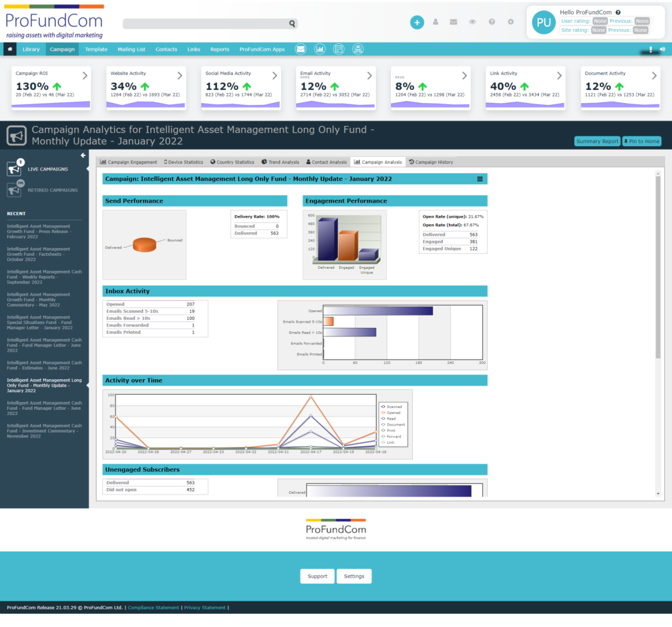Click the settings gear icon in header
672x627 pixels.
[511, 22]
